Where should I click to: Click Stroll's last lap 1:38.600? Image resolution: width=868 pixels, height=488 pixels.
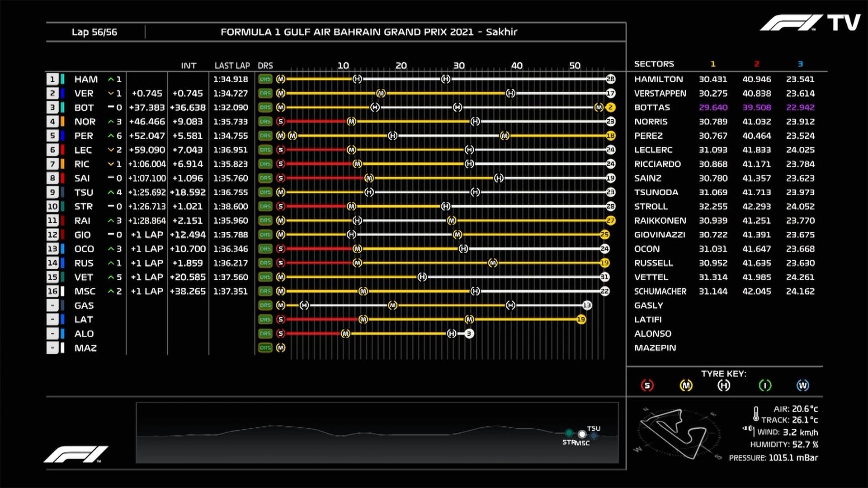coord(231,206)
